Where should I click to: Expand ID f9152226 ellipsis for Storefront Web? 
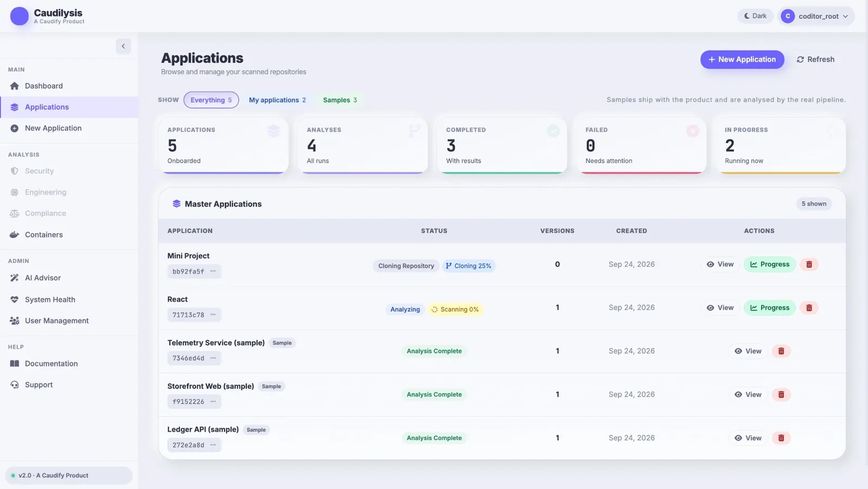pos(213,401)
